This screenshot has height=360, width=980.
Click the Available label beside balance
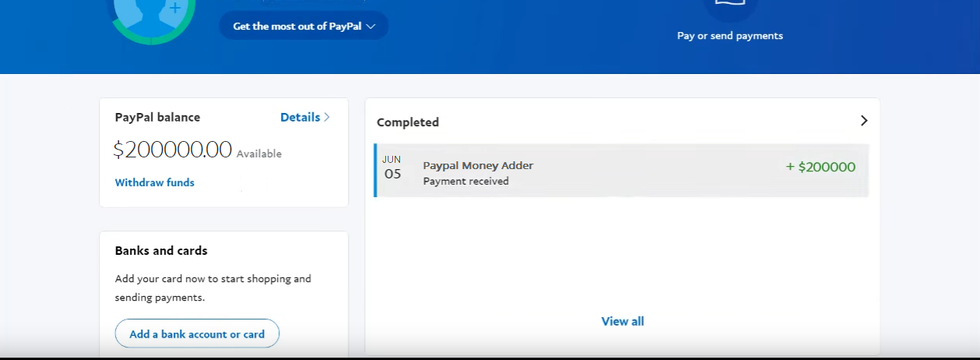tap(259, 154)
